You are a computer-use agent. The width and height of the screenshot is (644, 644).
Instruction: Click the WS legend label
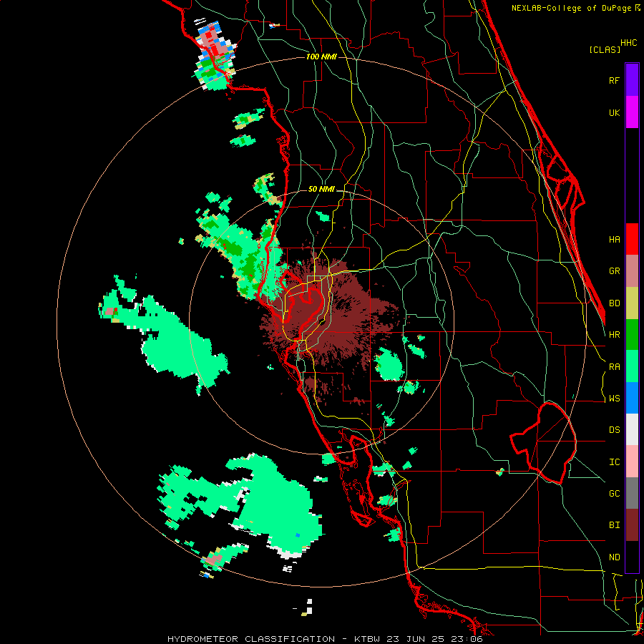pyautogui.click(x=614, y=399)
